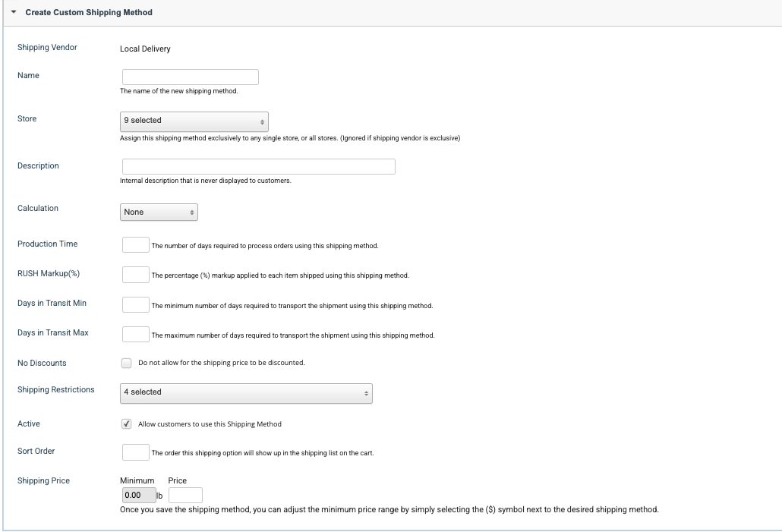Click 'Allow customers to use this Shipping Method' label
Image resolution: width=782 pixels, height=532 pixels.
[x=210, y=423]
